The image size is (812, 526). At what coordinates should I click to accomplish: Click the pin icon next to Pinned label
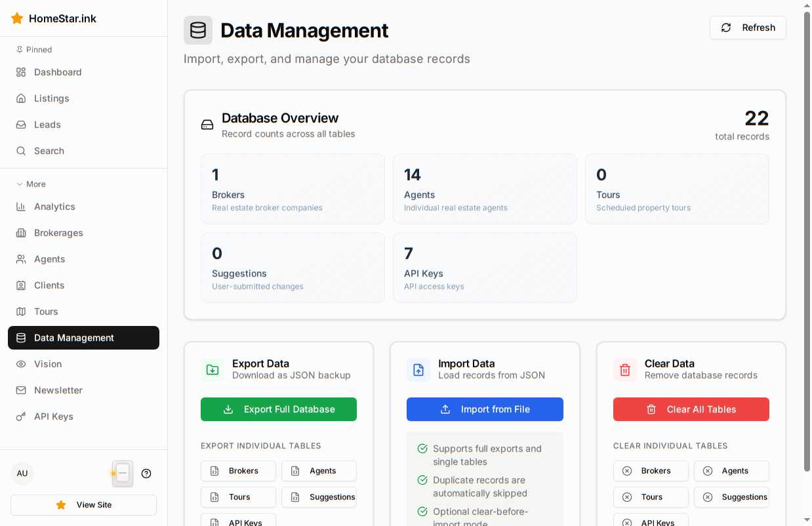[18, 50]
